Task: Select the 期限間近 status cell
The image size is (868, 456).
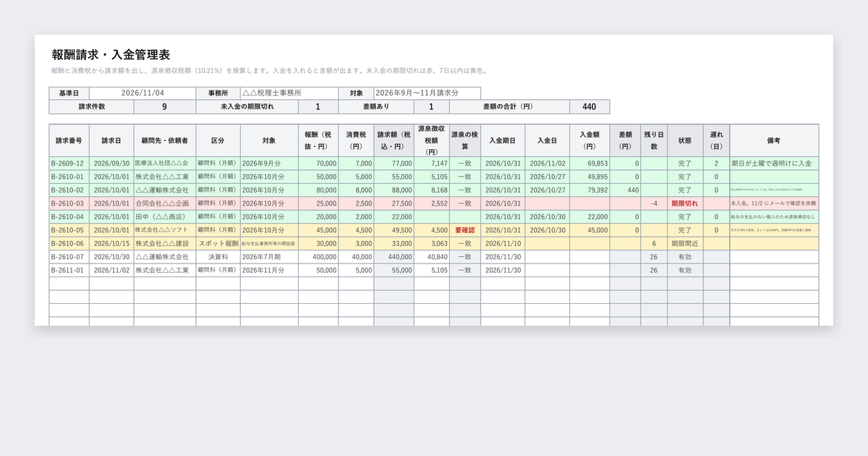Action: coord(685,243)
